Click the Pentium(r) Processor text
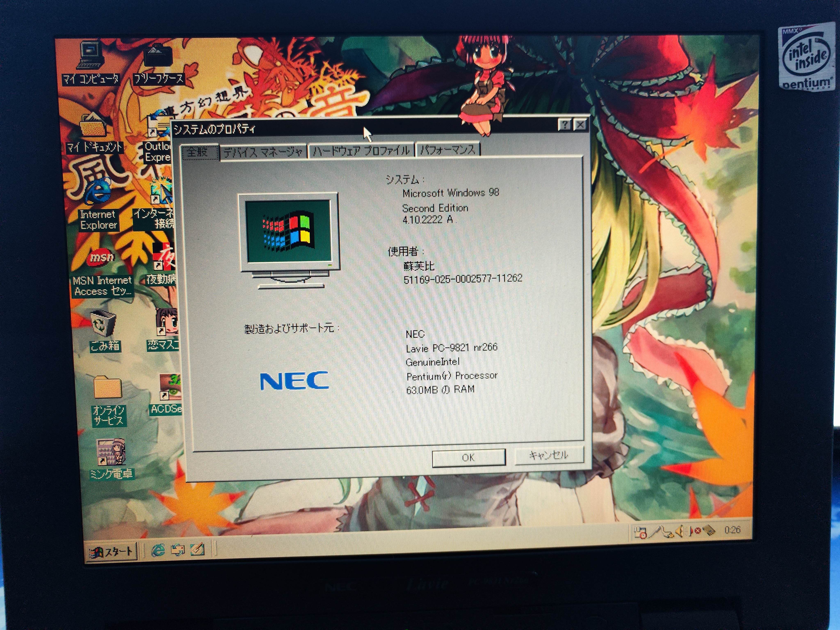Viewport: 840px width, 630px height. coord(452,375)
